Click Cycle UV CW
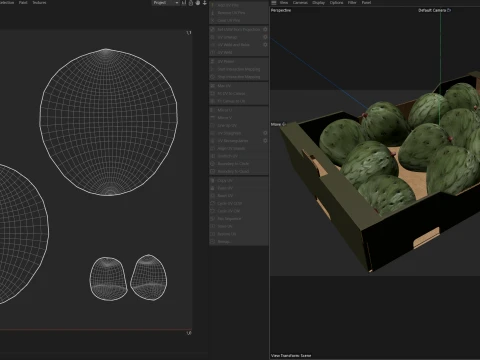480x360 pixels. pyautogui.click(x=239, y=211)
